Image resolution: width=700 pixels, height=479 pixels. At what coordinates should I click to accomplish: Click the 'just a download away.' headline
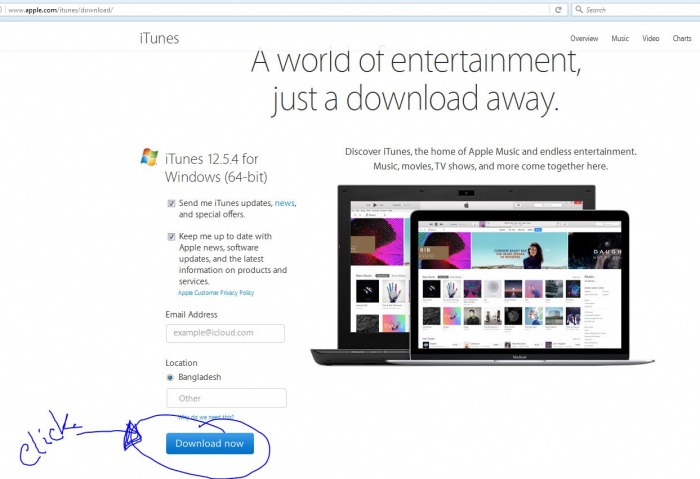click(415, 99)
